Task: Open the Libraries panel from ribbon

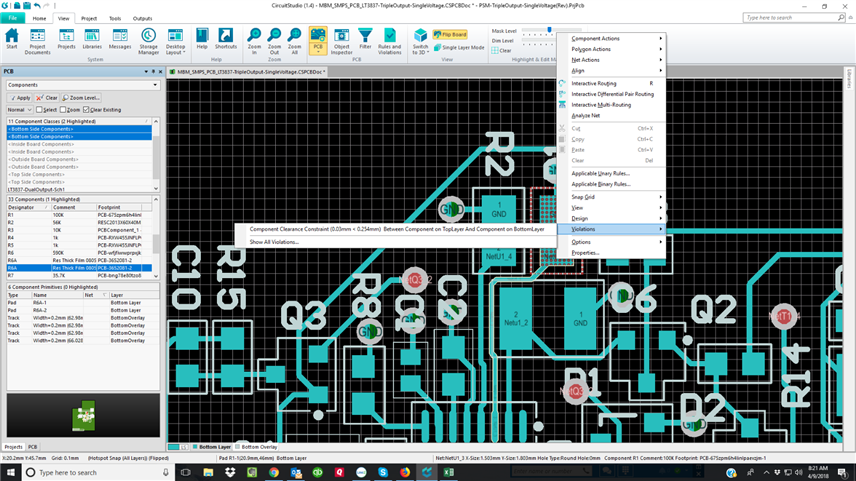Action: point(93,40)
